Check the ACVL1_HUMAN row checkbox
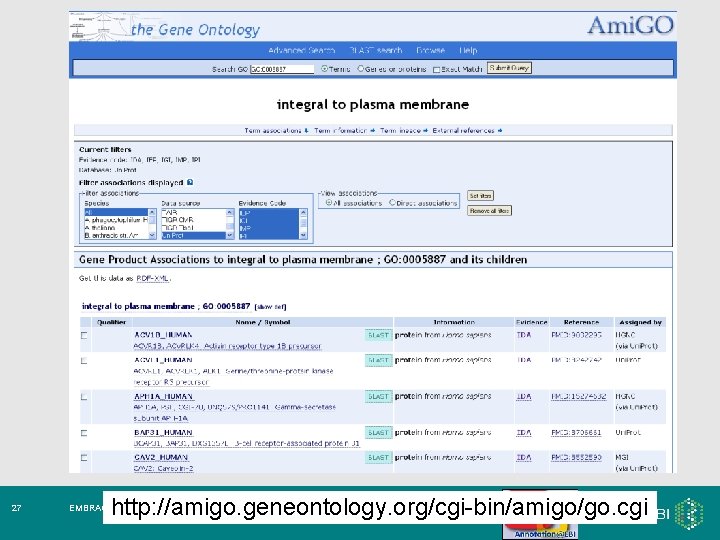 pyautogui.click(x=84, y=360)
